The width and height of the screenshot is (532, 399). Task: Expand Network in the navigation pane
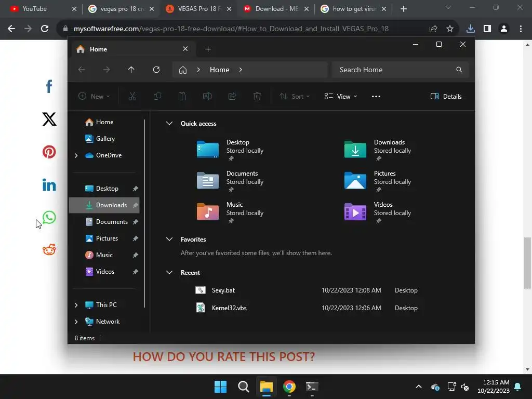tap(76, 322)
